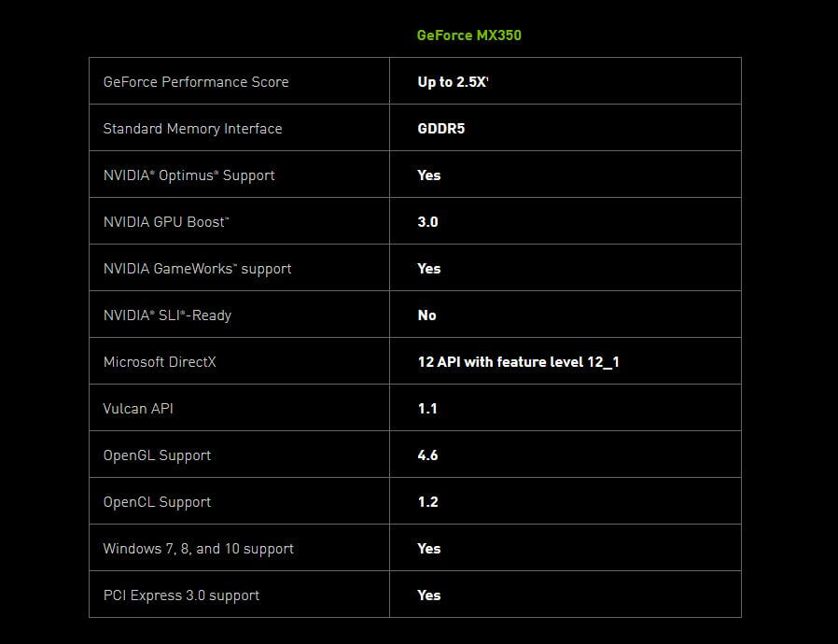838x644 pixels.
Task: Click the No value for SLI-Ready
Action: tap(426, 315)
